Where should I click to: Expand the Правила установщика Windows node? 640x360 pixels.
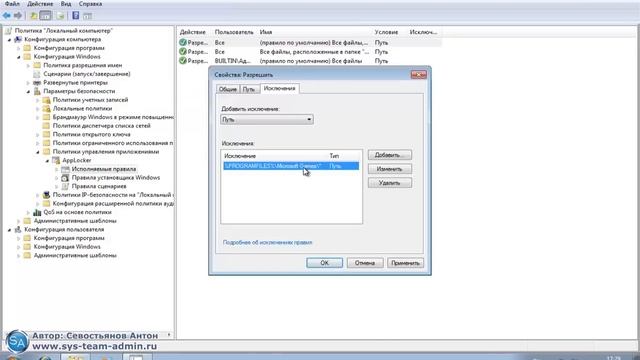pos(57,178)
